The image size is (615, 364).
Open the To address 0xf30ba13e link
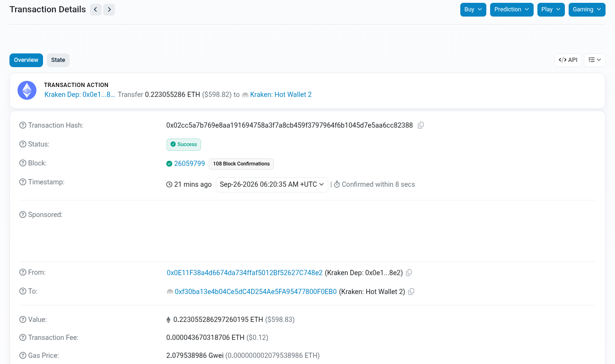pos(256,292)
